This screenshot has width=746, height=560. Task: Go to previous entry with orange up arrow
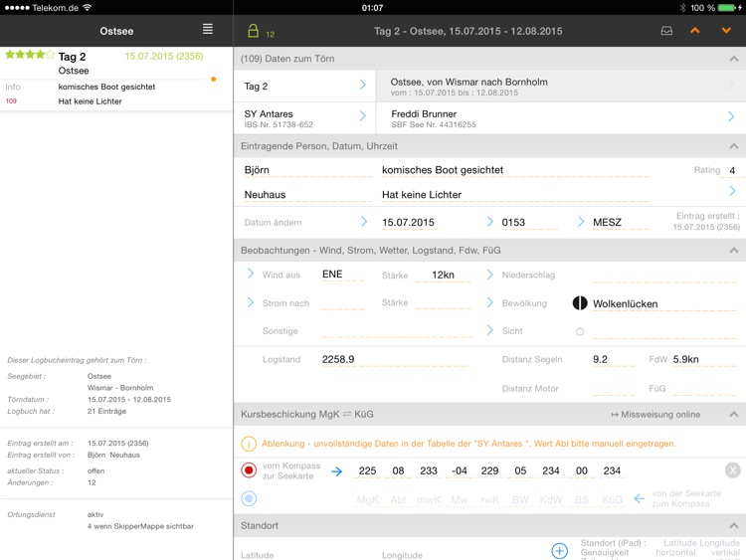pos(695,31)
